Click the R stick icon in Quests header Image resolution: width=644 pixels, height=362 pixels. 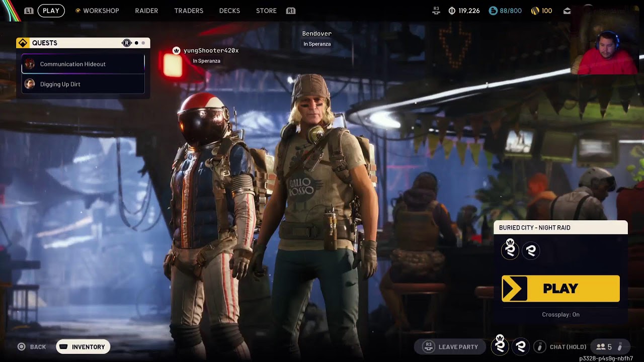[126, 43]
